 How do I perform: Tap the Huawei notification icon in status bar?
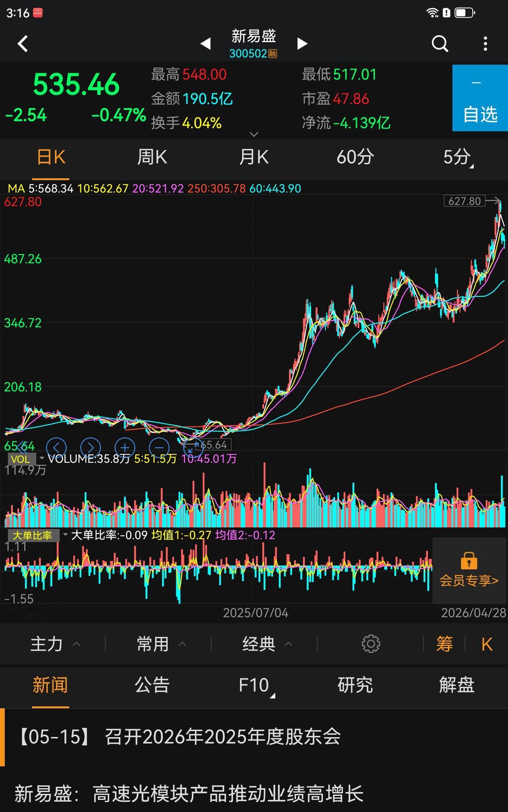point(38,13)
